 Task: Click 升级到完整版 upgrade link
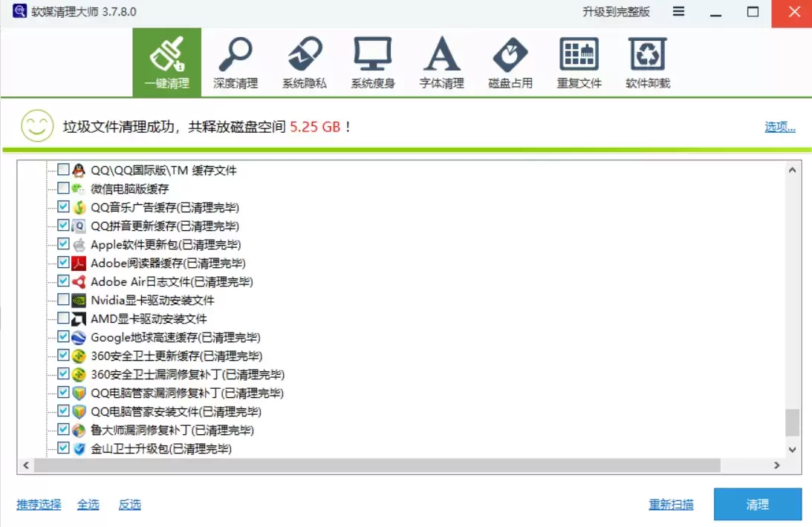point(616,11)
